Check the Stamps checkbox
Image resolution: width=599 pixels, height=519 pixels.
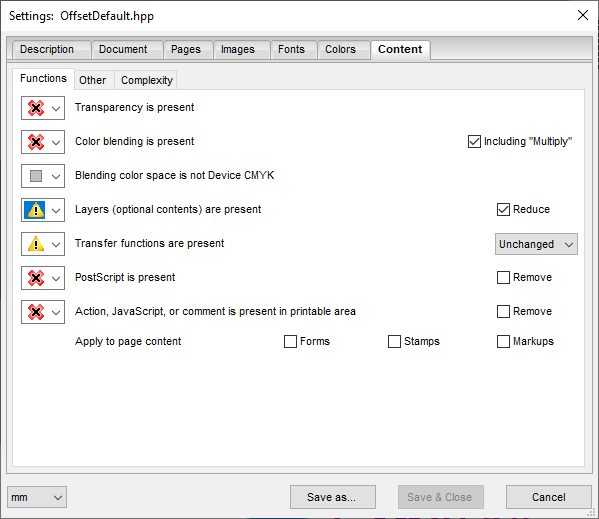point(394,341)
